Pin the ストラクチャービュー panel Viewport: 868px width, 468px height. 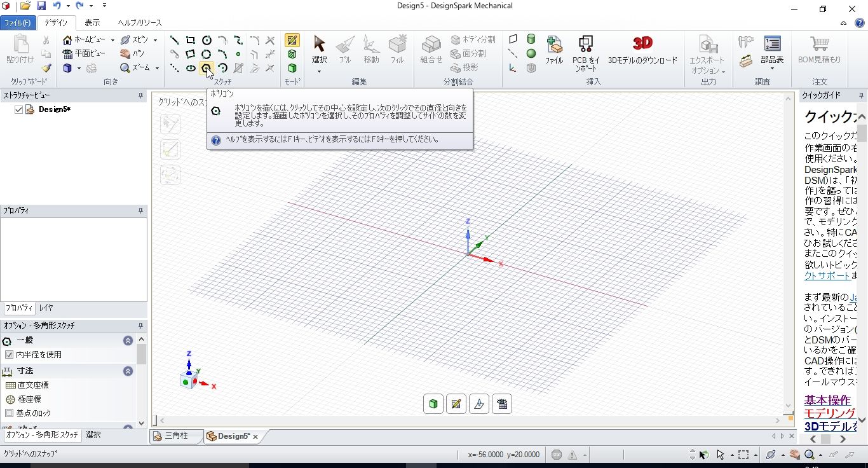(140, 95)
